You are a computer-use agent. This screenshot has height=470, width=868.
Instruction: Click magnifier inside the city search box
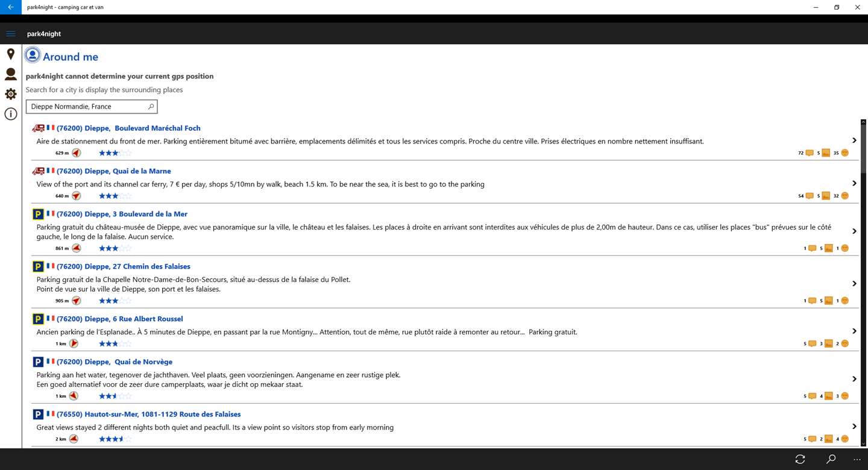151,107
